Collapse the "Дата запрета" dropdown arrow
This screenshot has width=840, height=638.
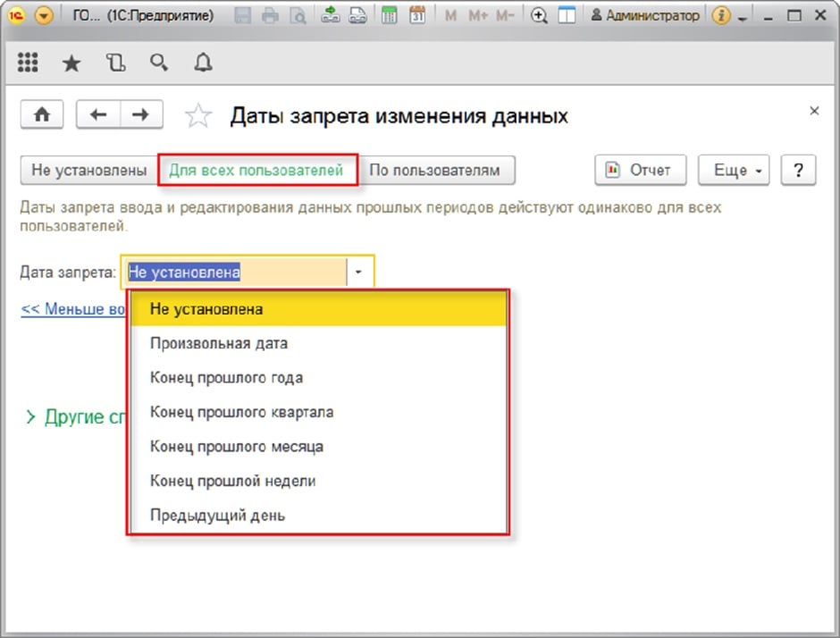click(358, 273)
